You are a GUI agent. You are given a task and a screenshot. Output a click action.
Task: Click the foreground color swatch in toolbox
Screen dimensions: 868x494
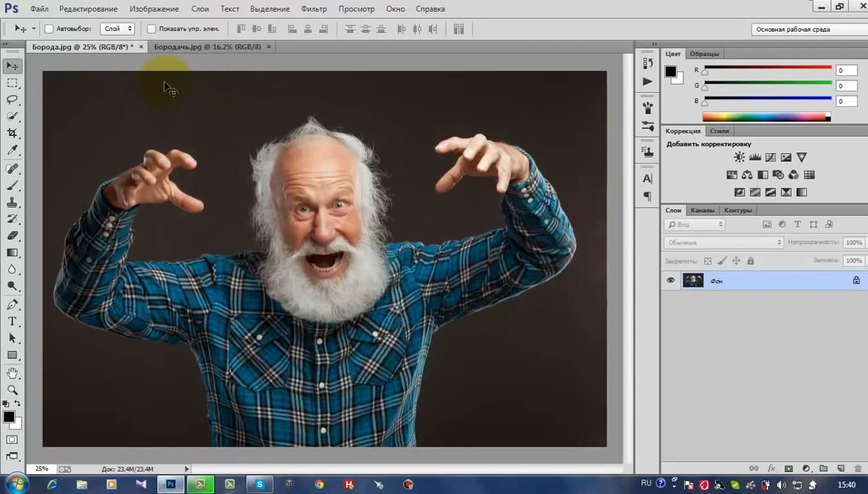[9, 417]
